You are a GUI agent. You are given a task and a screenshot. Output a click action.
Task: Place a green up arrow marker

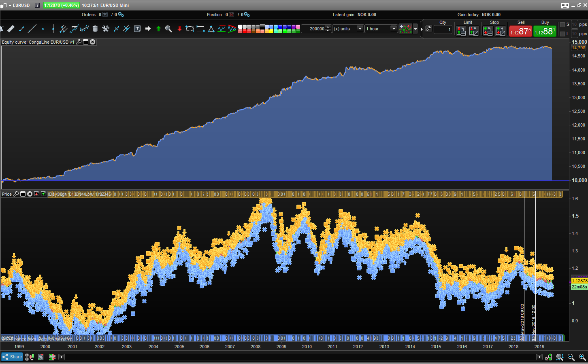pos(158,29)
